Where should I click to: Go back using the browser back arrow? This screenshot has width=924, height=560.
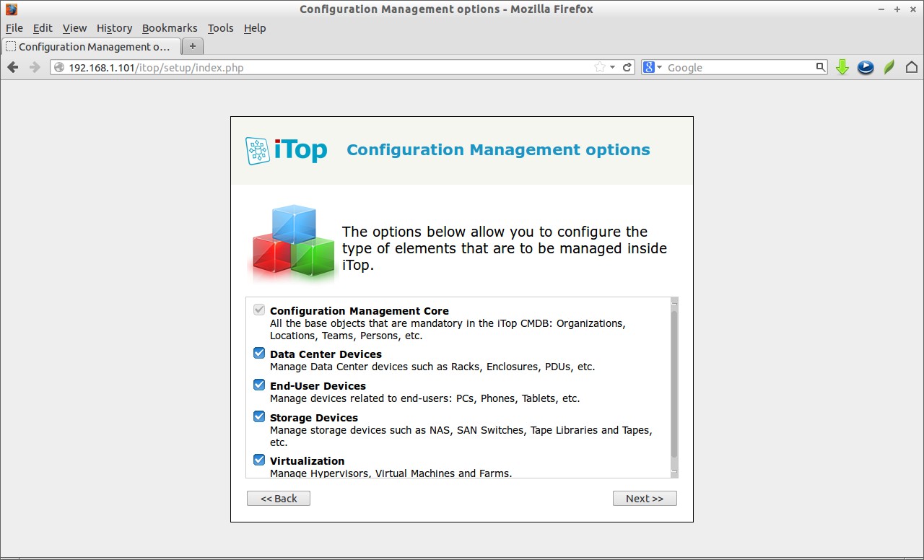coord(12,67)
